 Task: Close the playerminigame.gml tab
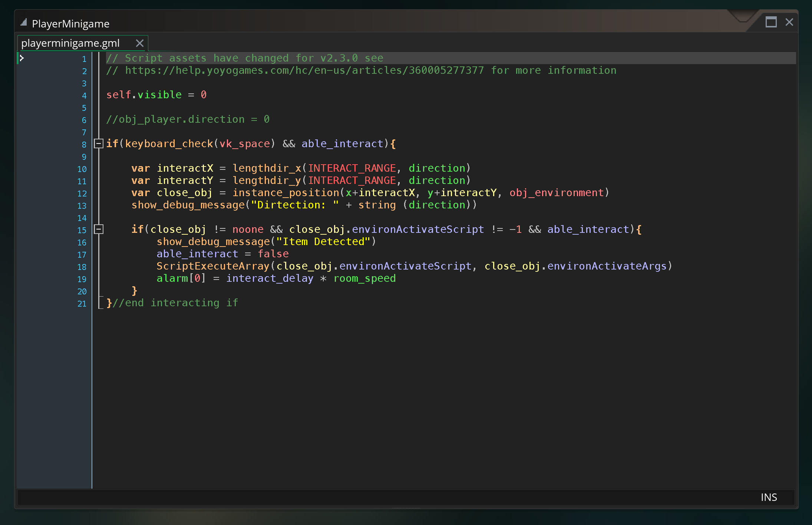[x=139, y=43]
